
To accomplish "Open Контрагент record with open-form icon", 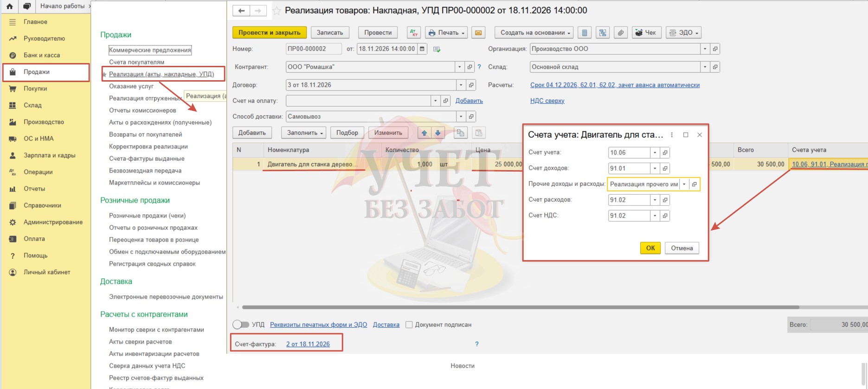I will [x=470, y=67].
